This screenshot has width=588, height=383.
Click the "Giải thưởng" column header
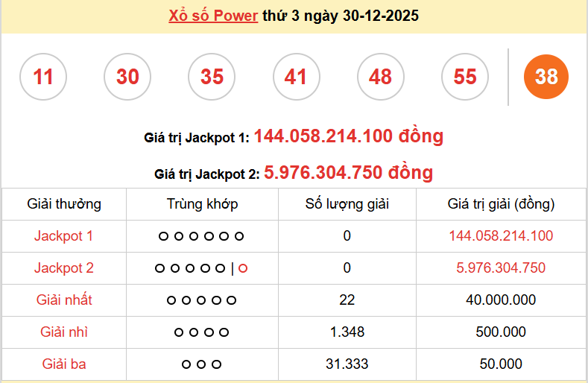64,204
